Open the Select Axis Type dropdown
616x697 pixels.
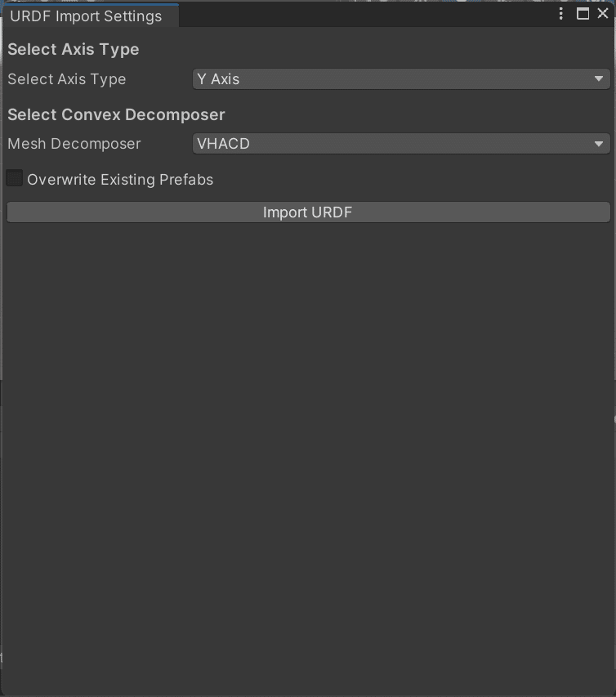coord(400,79)
